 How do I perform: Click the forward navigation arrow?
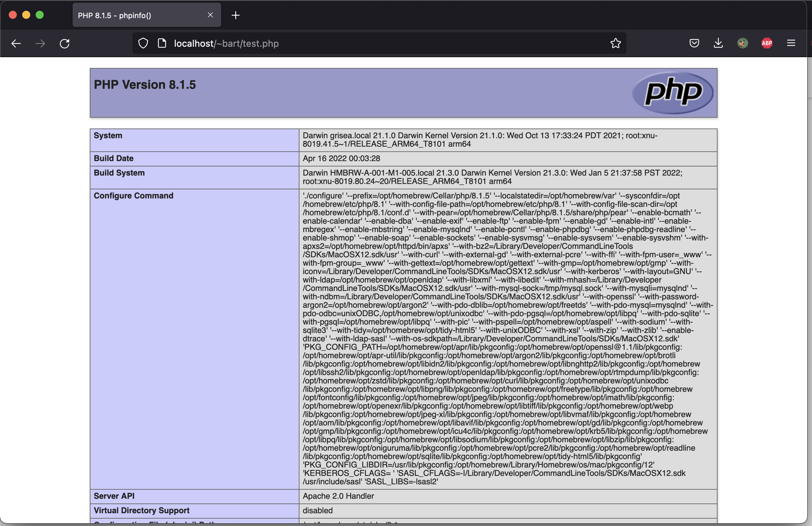[x=40, y=43]
